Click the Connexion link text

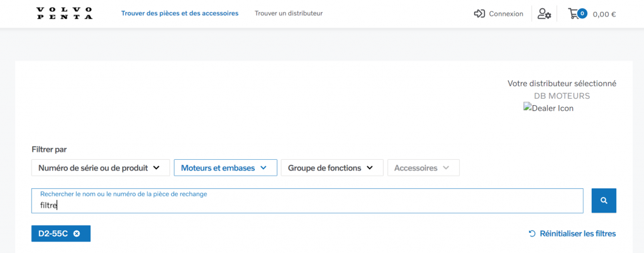pos(506,14)
